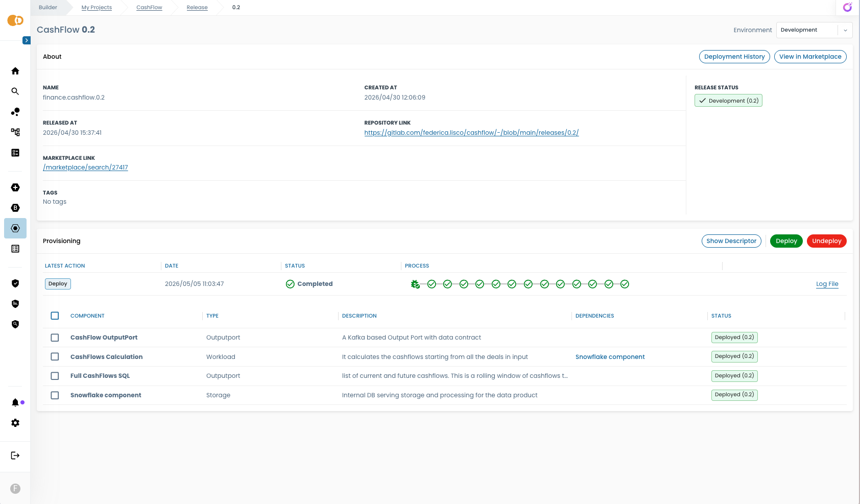Open Deployment History

click(734, 57)
